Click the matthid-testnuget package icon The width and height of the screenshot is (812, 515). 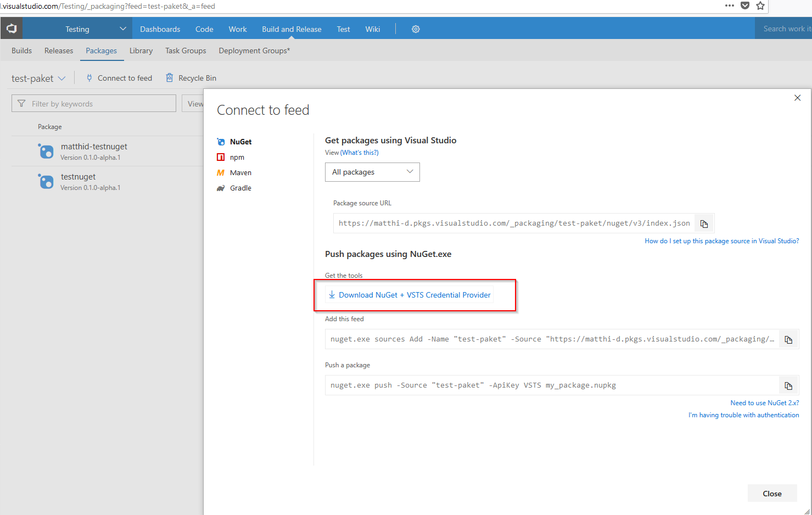coord(46,151)
